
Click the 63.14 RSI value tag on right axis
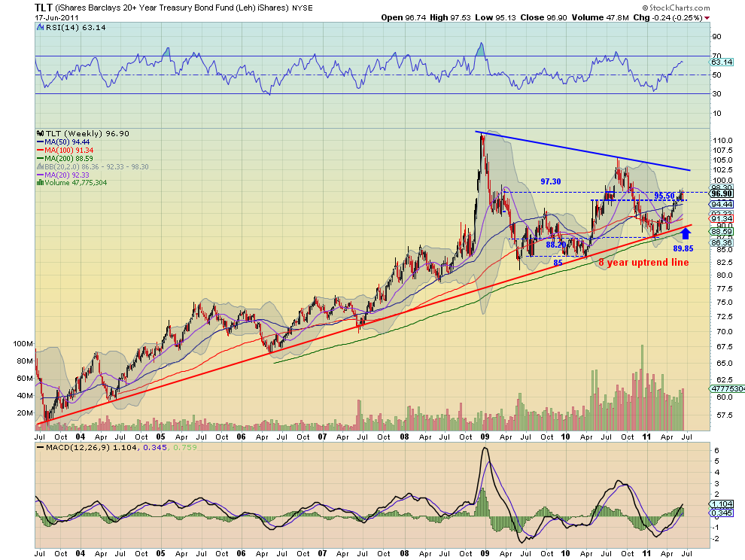point(722,62)
